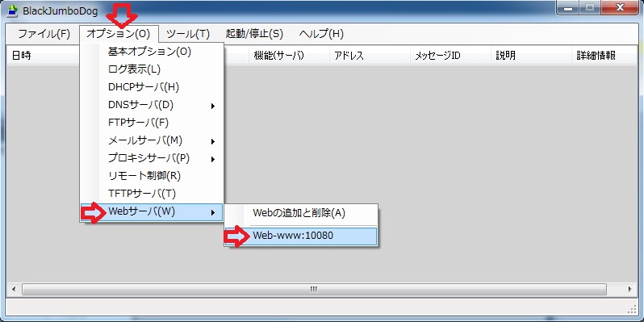644x322 pixels.
Task: Expand the メールサーバ(M) submenu
Action: point(152,140)
